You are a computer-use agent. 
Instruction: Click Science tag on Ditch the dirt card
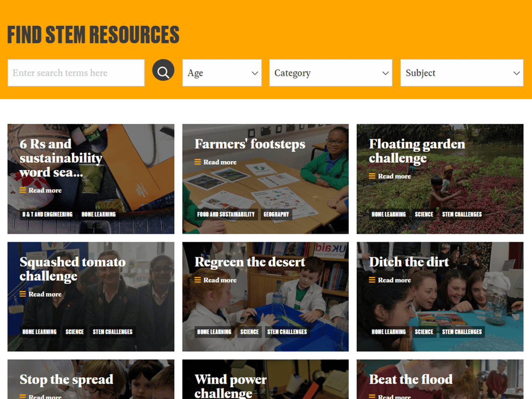pyautogui.click(x=424, y=332)
